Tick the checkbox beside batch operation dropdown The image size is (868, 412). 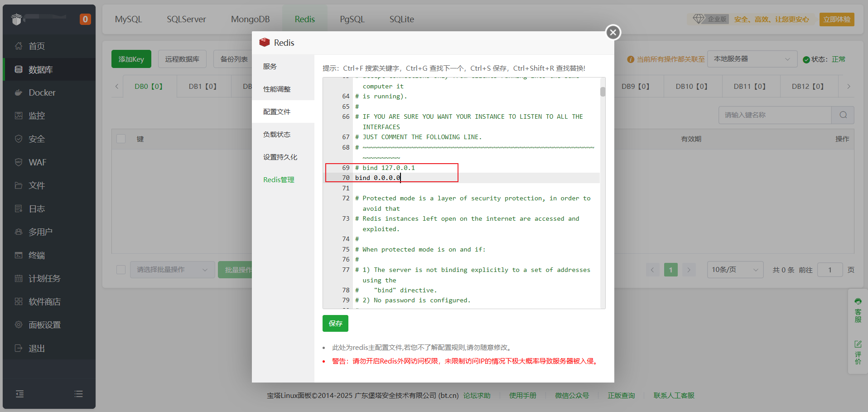[x=121, y=270]
